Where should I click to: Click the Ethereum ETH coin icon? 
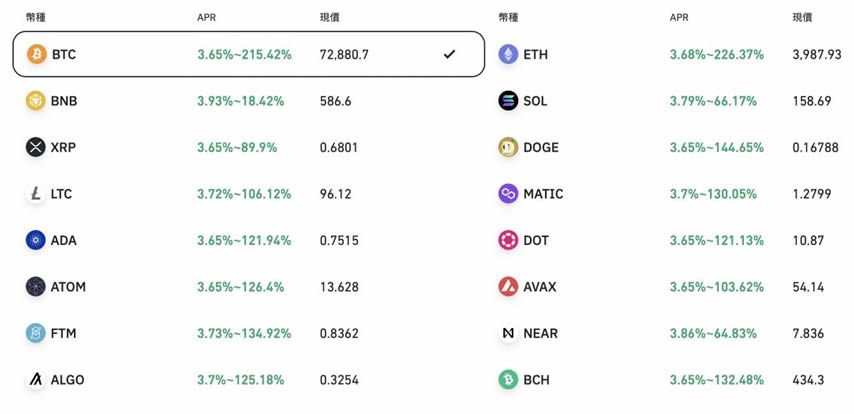click(x=508, y=54)
